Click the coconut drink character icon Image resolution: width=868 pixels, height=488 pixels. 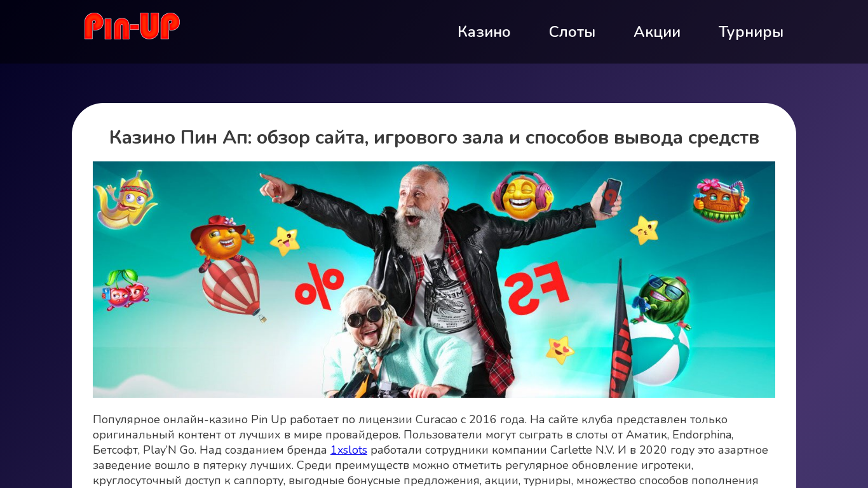click(x=721, y=200)
